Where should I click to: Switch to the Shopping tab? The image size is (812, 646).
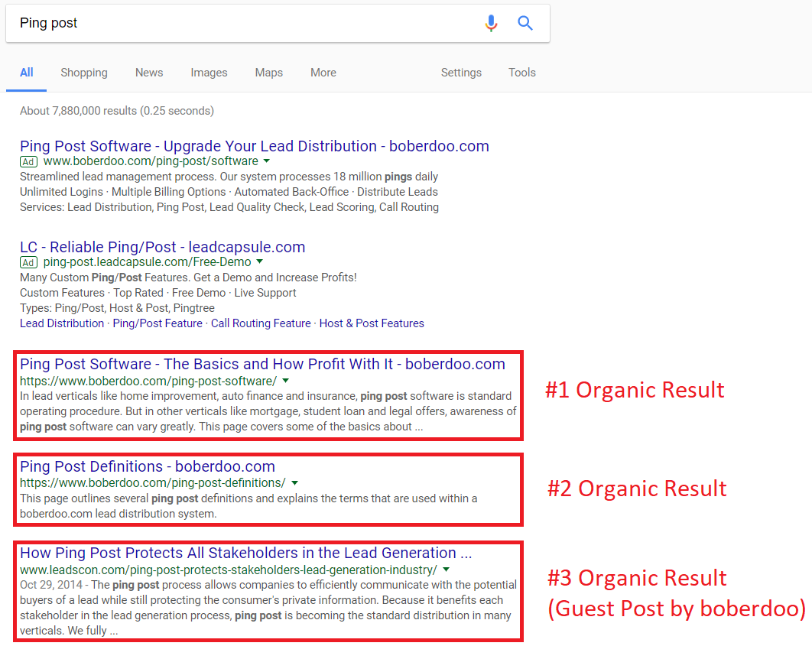pos(84,73)
